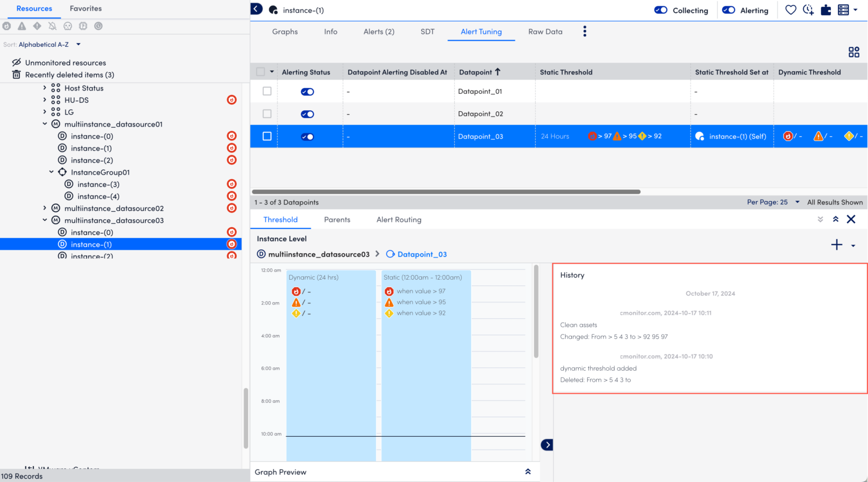868x482 pixels.
Task: Open the Alert Routing tab
Action: (x=398, y=219)
